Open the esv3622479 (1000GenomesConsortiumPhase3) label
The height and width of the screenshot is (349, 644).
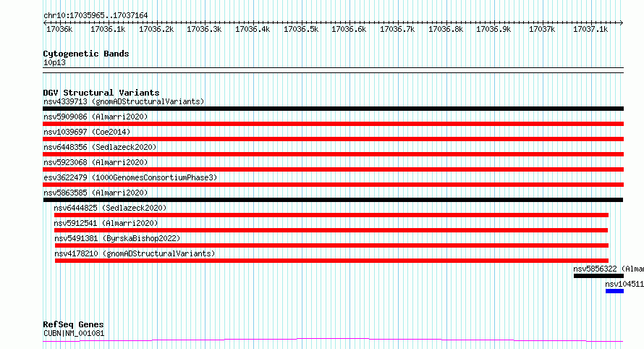click(130, 177)
